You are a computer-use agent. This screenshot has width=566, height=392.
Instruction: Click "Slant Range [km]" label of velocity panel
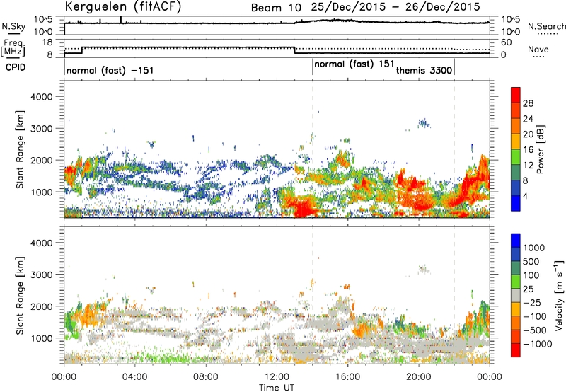click(20, 296)
